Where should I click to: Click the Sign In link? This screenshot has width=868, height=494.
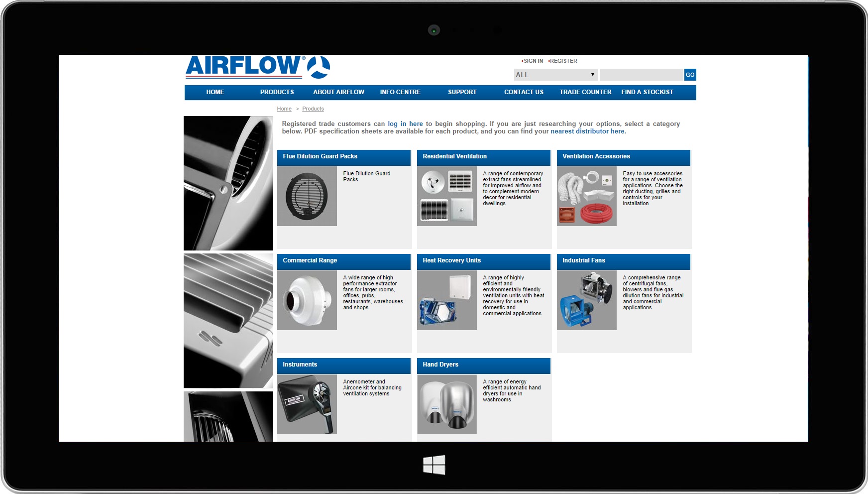point(533,61)
